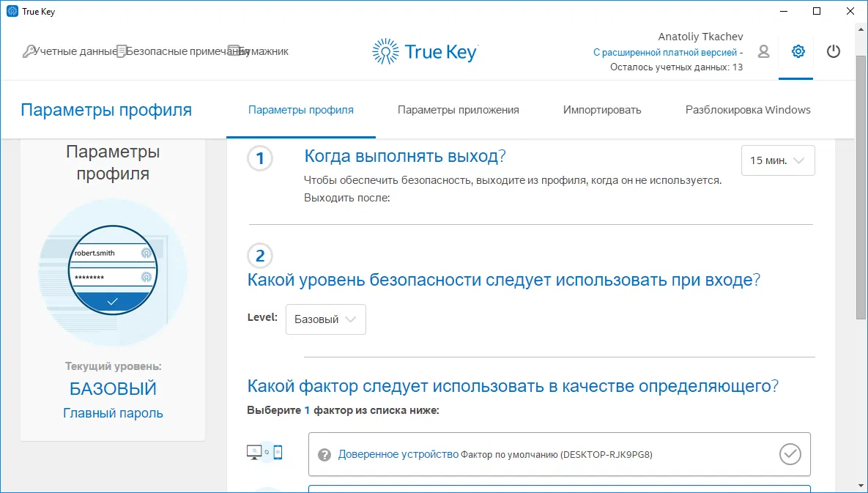Click heading Когда выполнять выход?

pyautogui.click(x=405, y=156)
